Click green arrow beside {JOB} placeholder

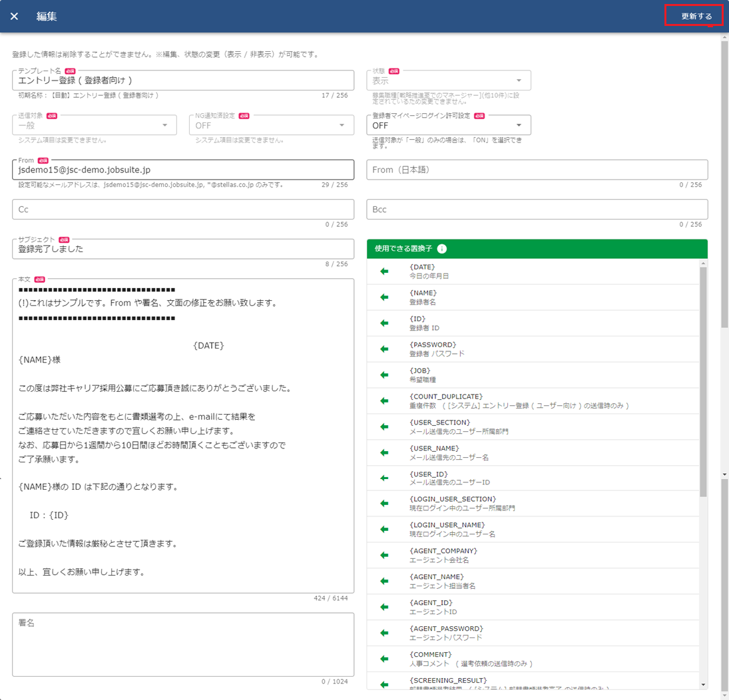point(384,375)
